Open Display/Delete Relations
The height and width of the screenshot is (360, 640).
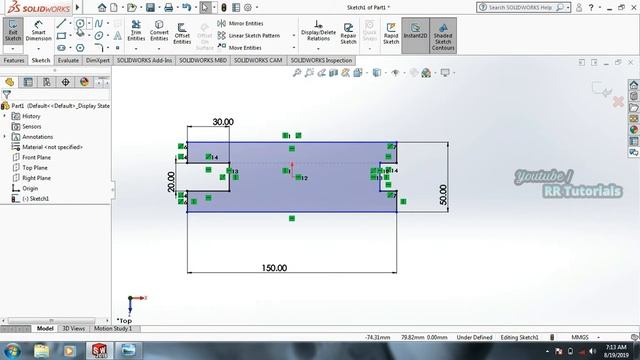pos(318,31)
